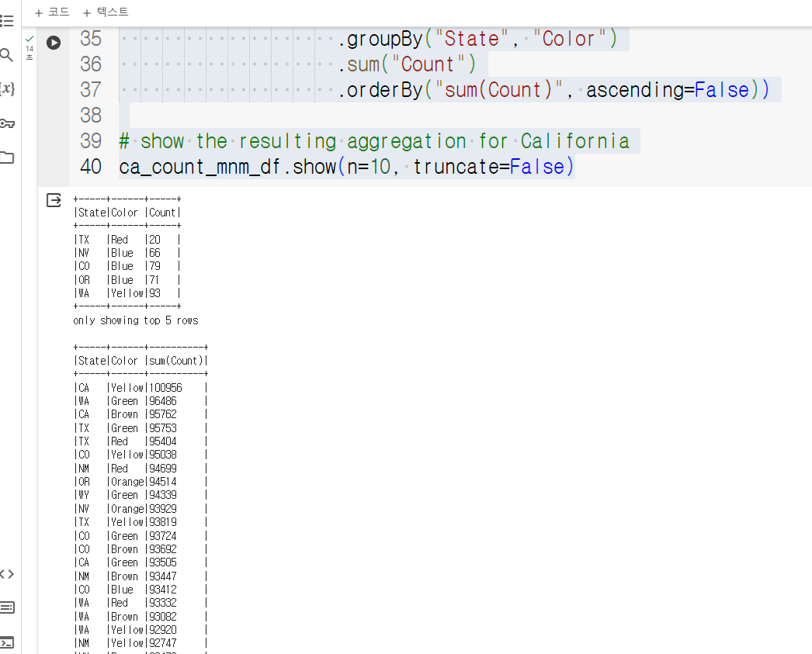
Task: Click output row TX Yellow 93819
Action: coord(141,522)
